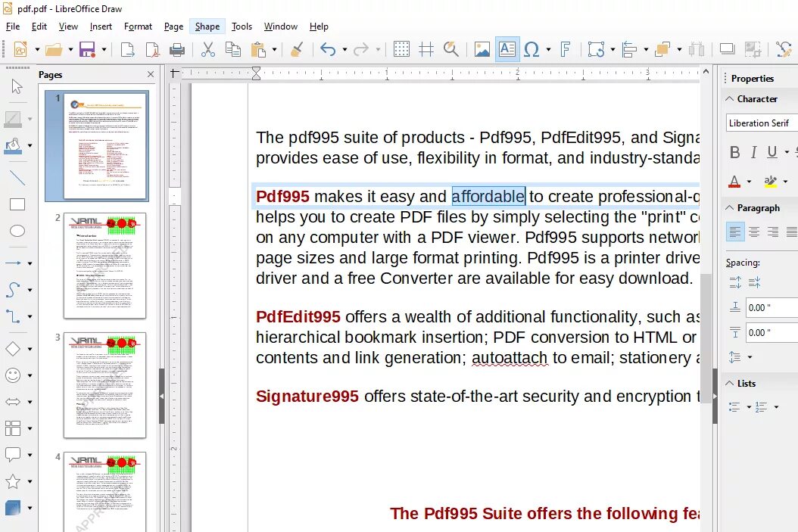Click the Copy icon
The height and width of the screenshot is (532, 798).
click(233, 49)
